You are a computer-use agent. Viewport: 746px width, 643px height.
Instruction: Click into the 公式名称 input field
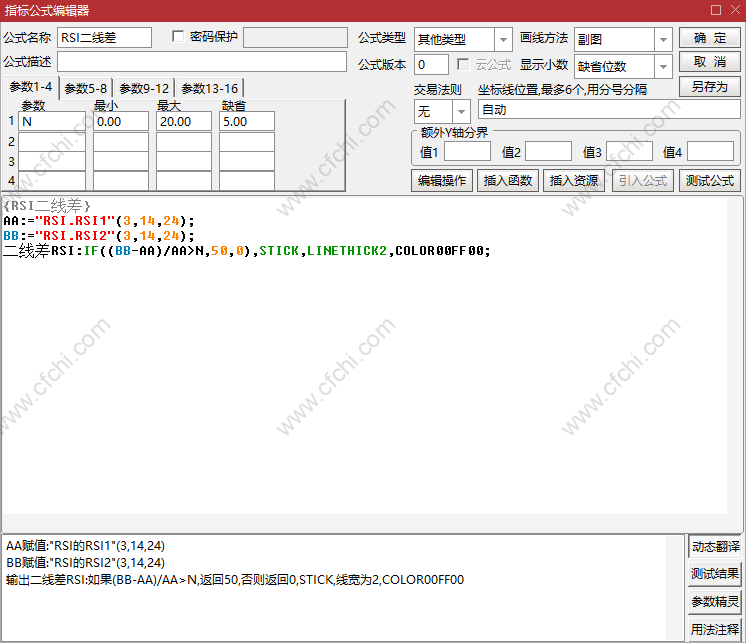[x=105, y=38]
